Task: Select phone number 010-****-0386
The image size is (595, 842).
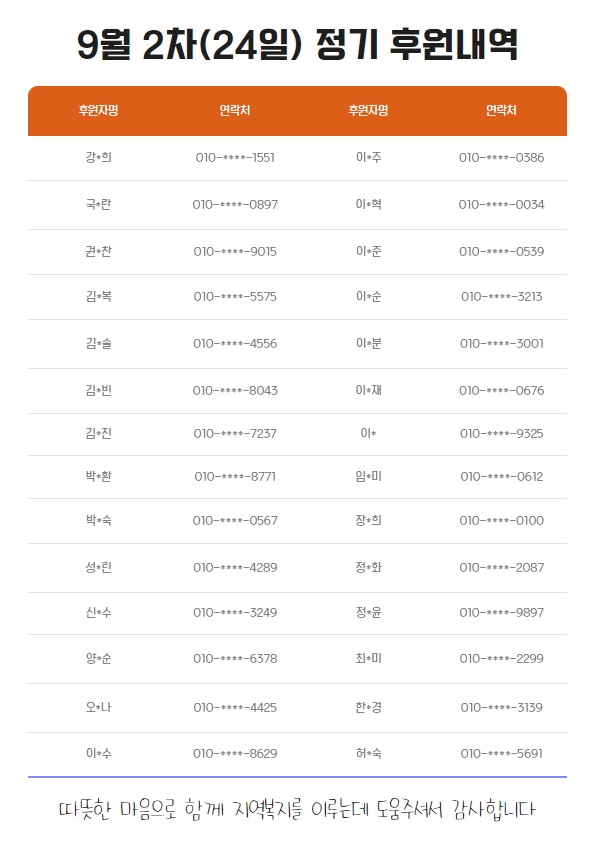Action: [502, 158]
